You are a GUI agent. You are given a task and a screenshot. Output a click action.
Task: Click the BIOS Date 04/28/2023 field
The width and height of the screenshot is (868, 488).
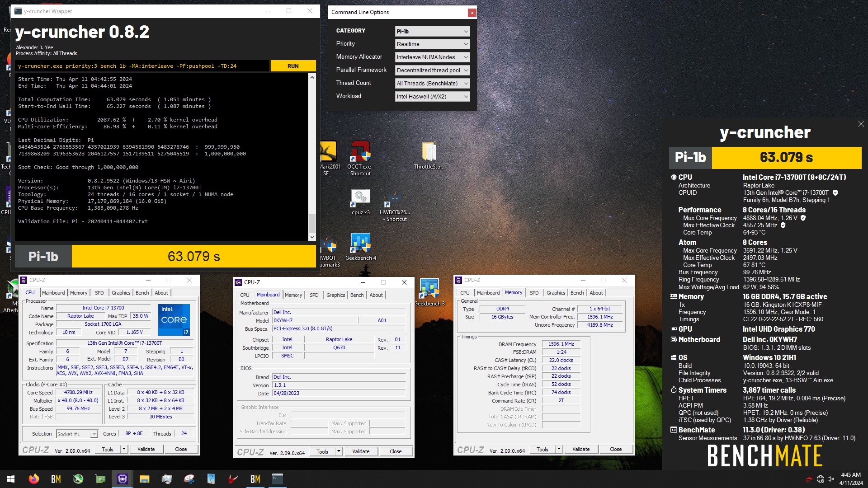coord(339,393)
